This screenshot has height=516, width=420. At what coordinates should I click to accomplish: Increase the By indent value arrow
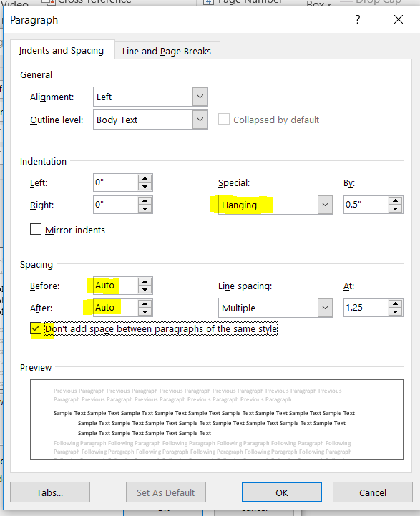point(395,200)
